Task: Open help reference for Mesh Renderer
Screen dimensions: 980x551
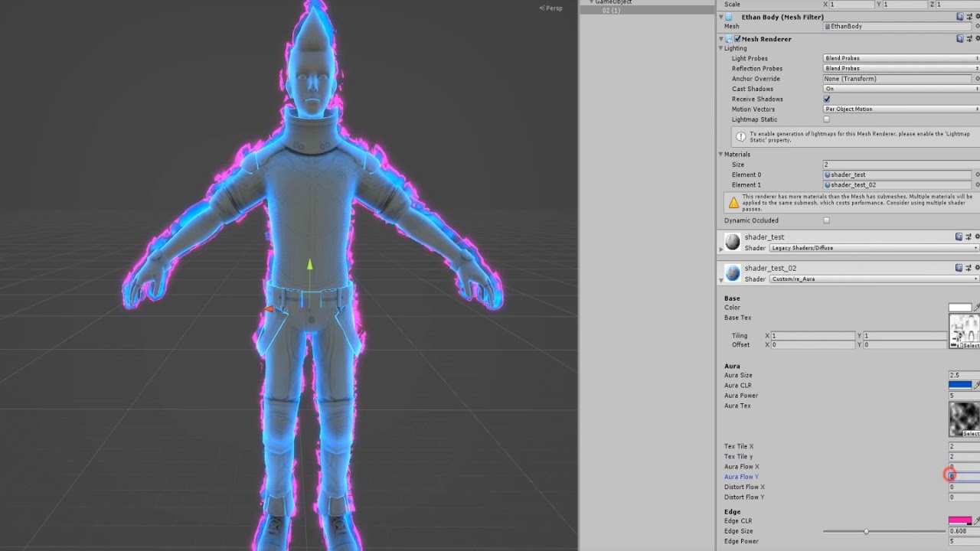Action: (x=959, y=38)
